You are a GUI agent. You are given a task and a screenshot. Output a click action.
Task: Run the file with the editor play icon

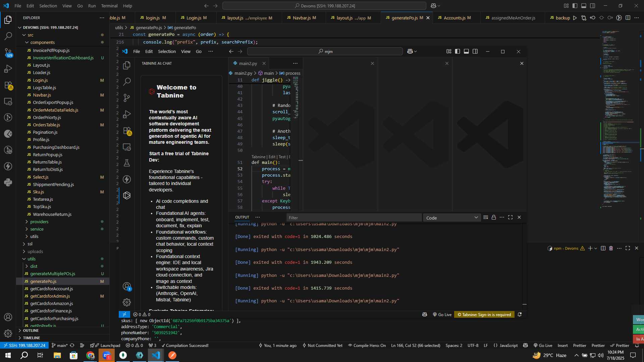[575, 18]
